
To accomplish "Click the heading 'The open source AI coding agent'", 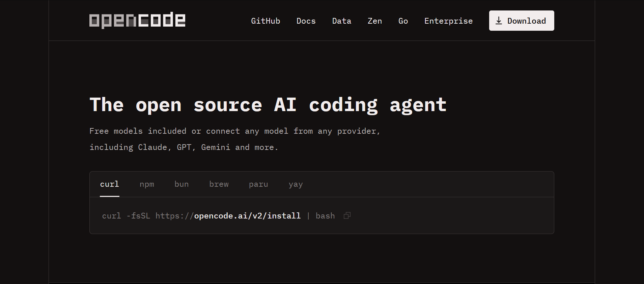I will tap(268, 105).
